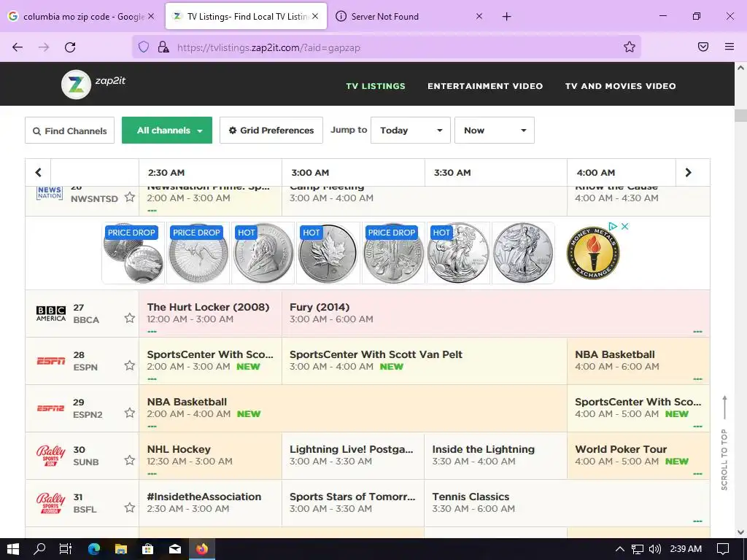Screen dimensions: 747x560
Task: Open ENTERTAINMENT VIDEO nav item
Action: [x=485, y=86]
